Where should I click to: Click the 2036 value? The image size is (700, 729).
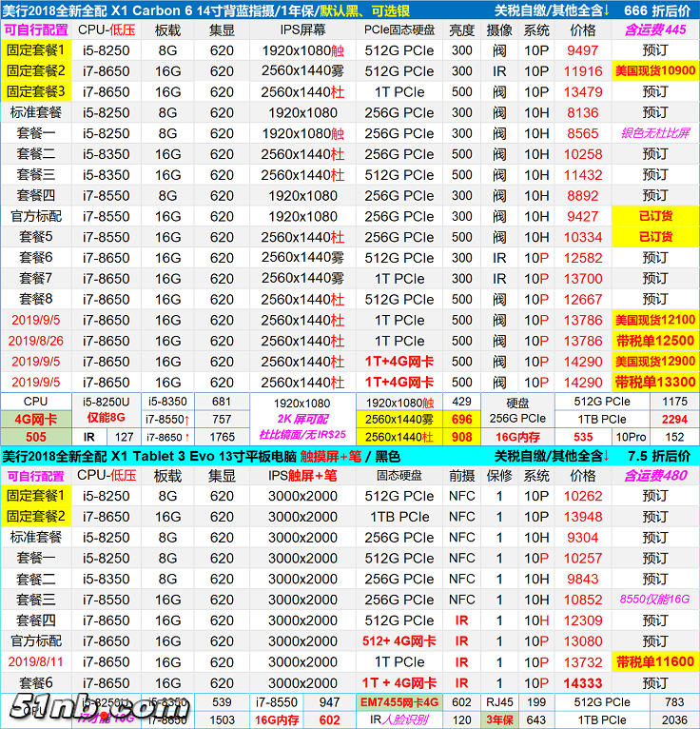pyautogui.click(x=674, y=719)
